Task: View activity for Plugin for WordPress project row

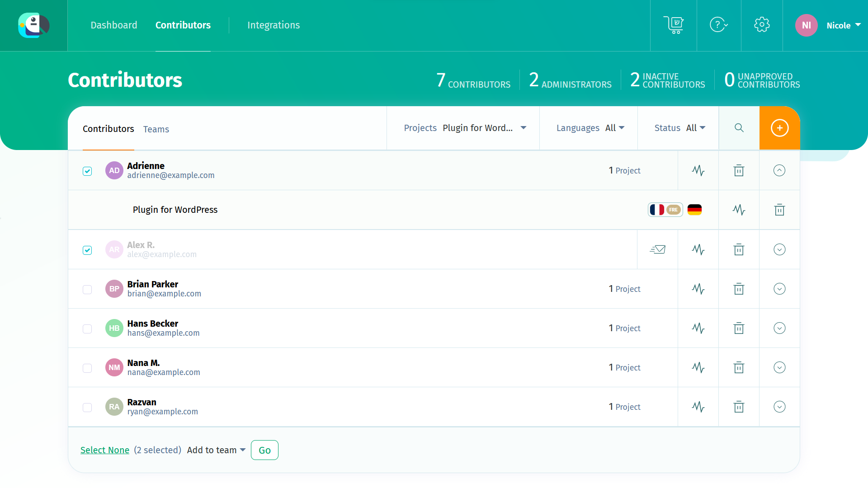Action: click(739, 210)
